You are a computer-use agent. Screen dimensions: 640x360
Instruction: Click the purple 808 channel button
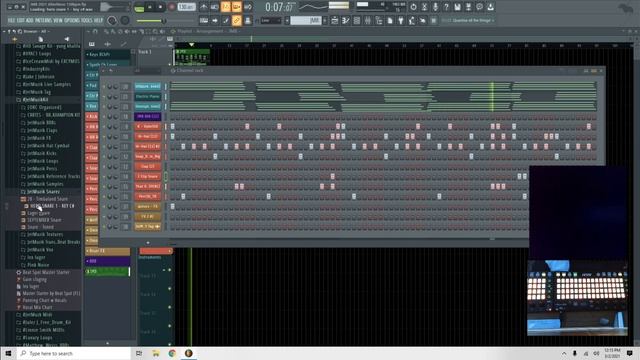pyautogui.click(x=148, y=117)
